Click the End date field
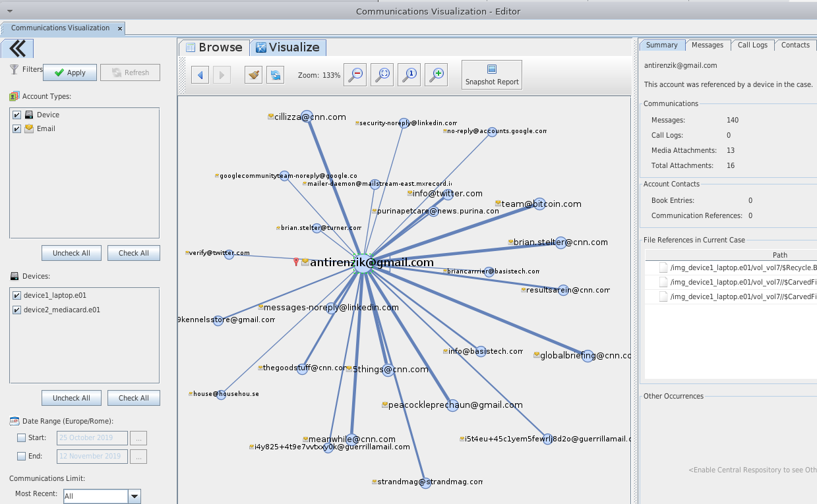The image size is (817, 504). click(92, 456)
